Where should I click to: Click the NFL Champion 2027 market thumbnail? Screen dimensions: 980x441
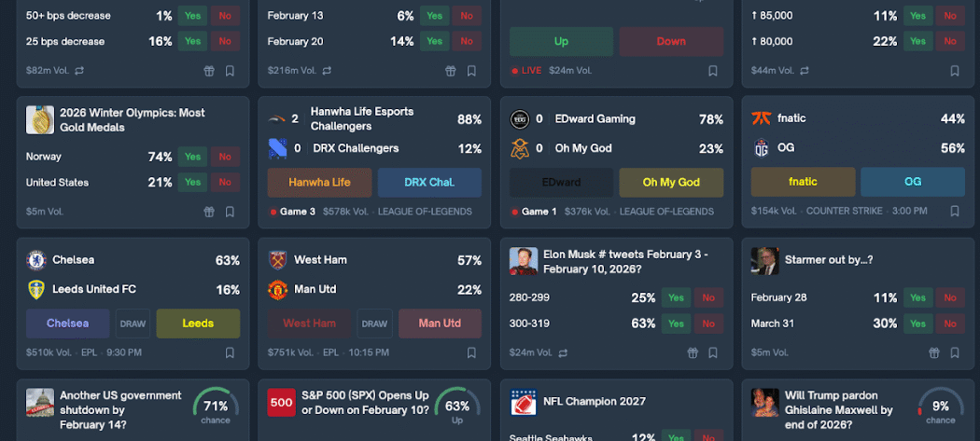pyautogui.click(x=524, y=402)
